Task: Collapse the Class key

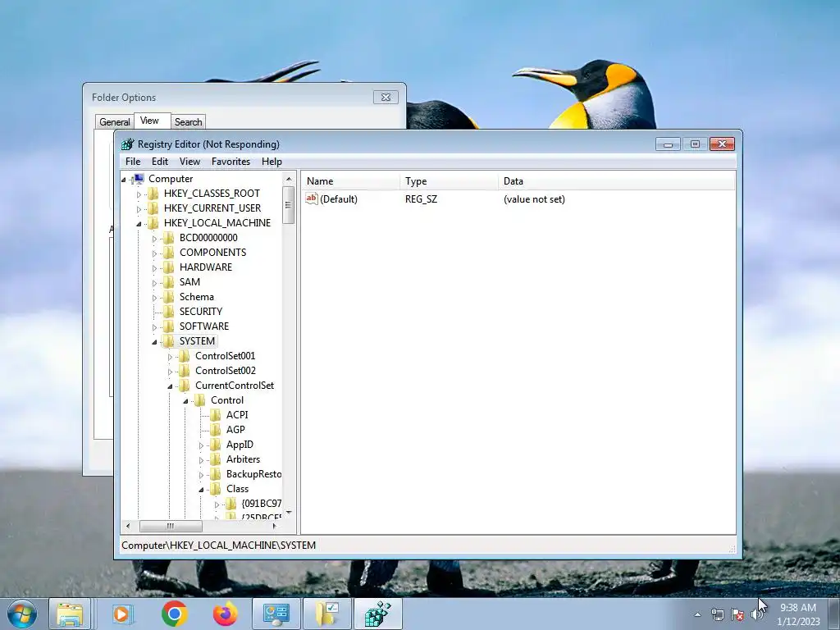Action: click(x=202, y=490)
